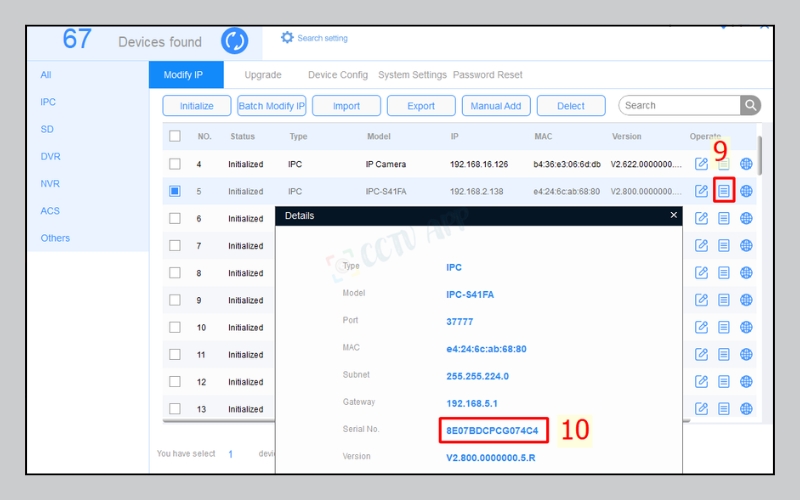800x500 pixels.
Task: Open the Password Reset tab
Action: click(488, 75)
